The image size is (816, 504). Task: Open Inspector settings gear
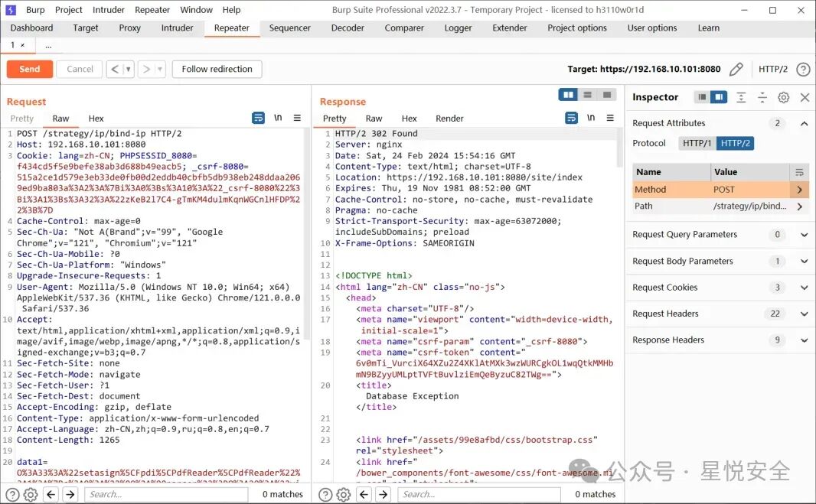pos(783,97)
